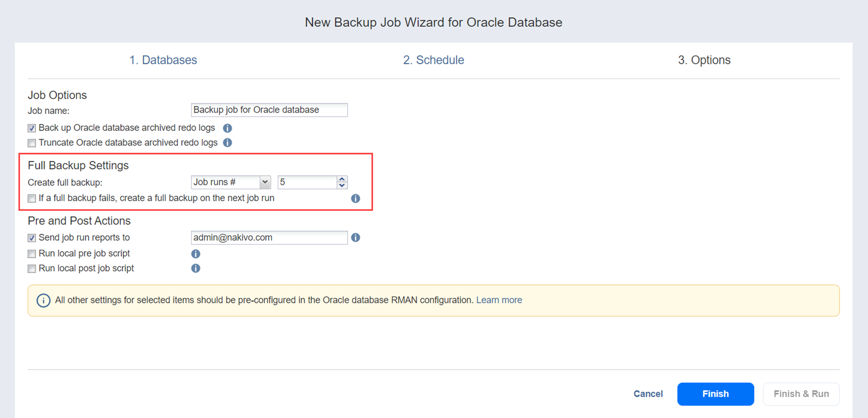This screenshot has width=868, height=418.
Task: Check the option to retry failed full backup on next run
Action: tap(32, 199)
